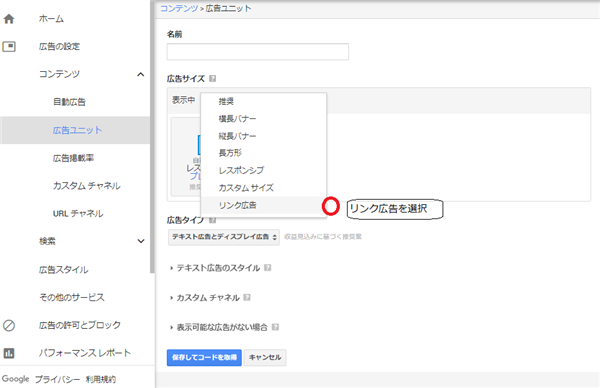Open help icon next to 表示可能な広告がない場合
The image size is (600, 388).
click(x=275, y=327)
